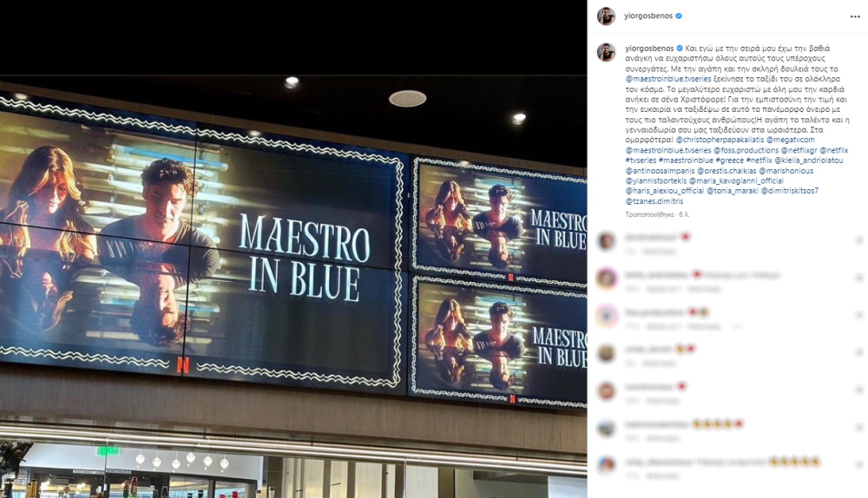Open the @christopherpapakaliatis mention
The height and width of the screenshot is (498, 868).
(x=720, y=140)
